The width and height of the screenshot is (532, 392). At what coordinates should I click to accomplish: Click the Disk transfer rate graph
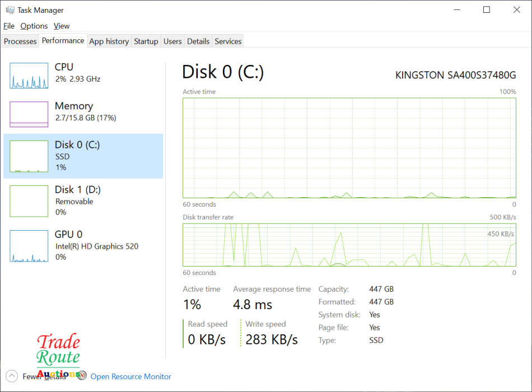pyautogui.click(x=349, y=245)
